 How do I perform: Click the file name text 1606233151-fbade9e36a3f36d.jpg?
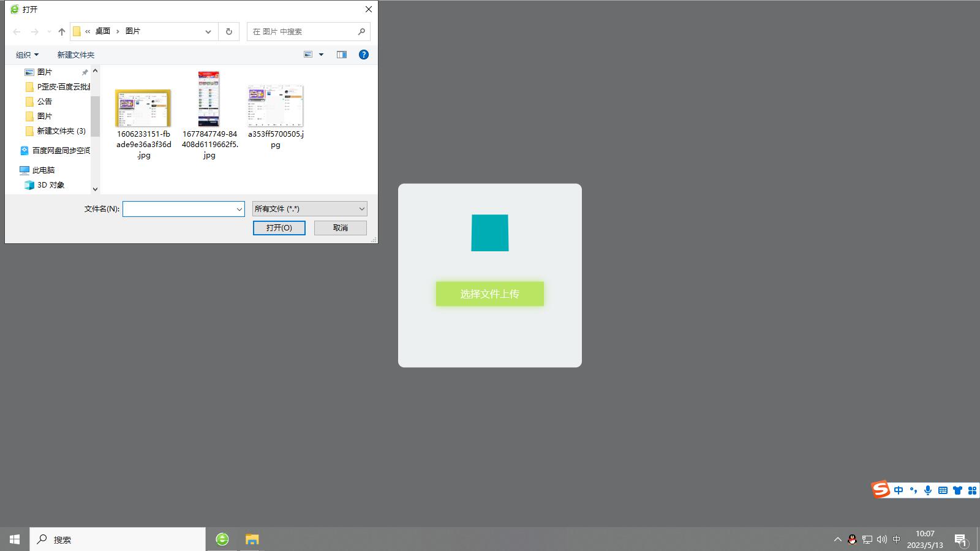point(144,145)
